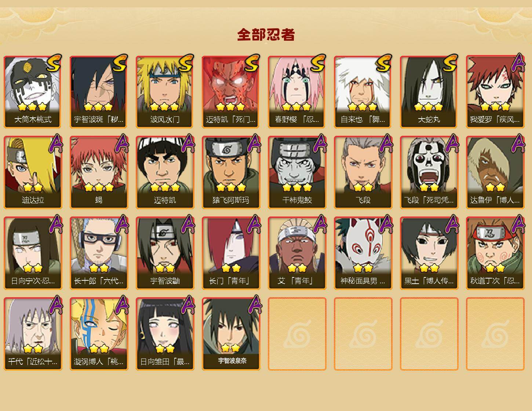Viewport: 532px width, 411px height.
Task: Select the 日向雏田 ninja card
Action: [x=165, y=334]
